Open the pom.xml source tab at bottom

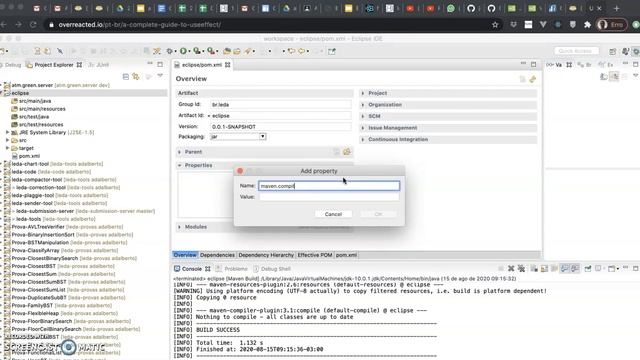[346, 255]
